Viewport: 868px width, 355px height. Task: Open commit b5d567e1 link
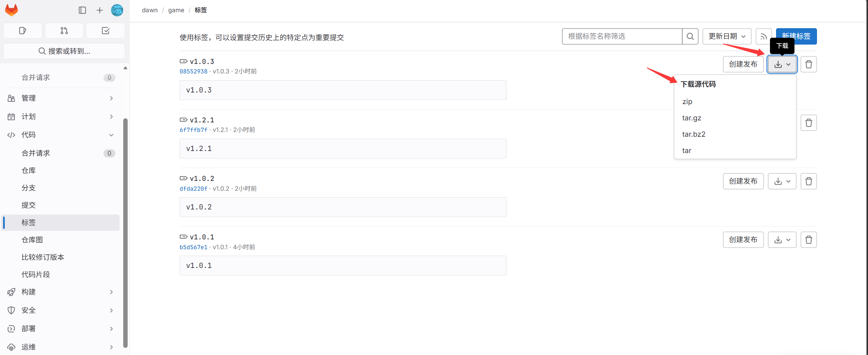[x=193, y=247]
